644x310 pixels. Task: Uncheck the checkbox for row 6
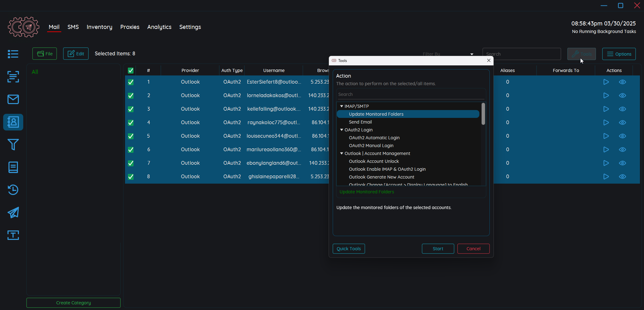(x=131, y=150)
